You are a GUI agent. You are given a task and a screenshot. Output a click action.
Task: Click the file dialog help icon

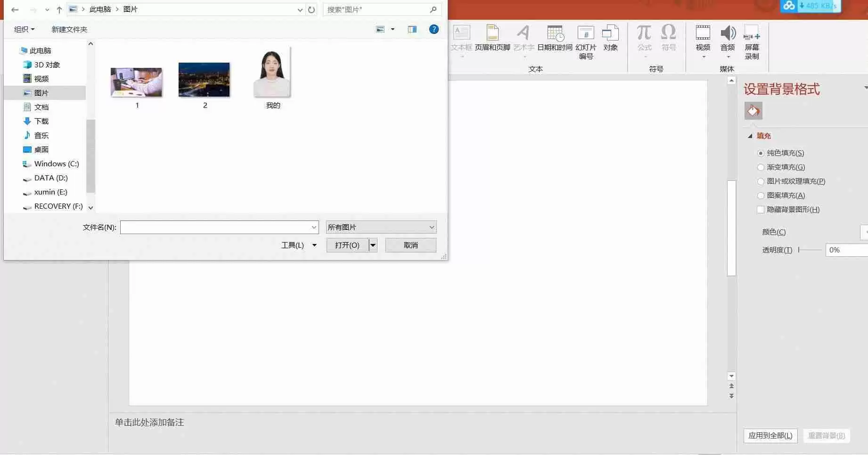coord(434,29)
